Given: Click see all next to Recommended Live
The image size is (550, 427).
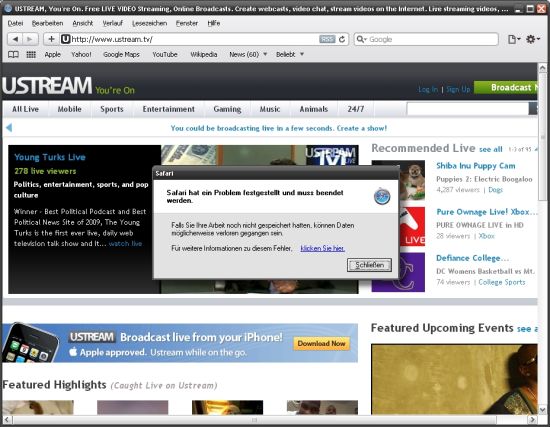Looking at the screenshot, I should 491,149.
